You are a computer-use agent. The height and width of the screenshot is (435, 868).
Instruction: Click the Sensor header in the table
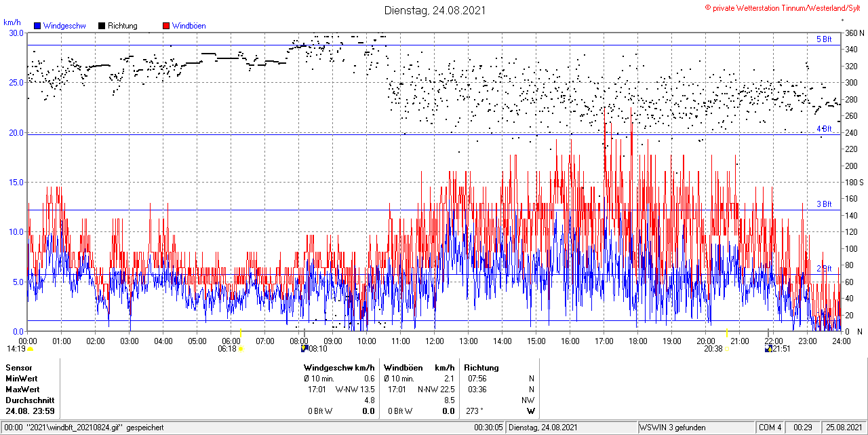(19, 368)
